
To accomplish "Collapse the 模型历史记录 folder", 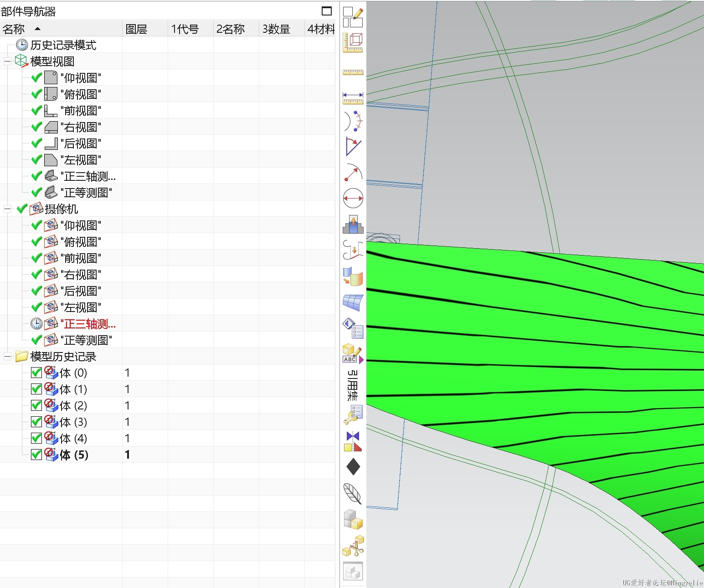I will coord(7,356).
